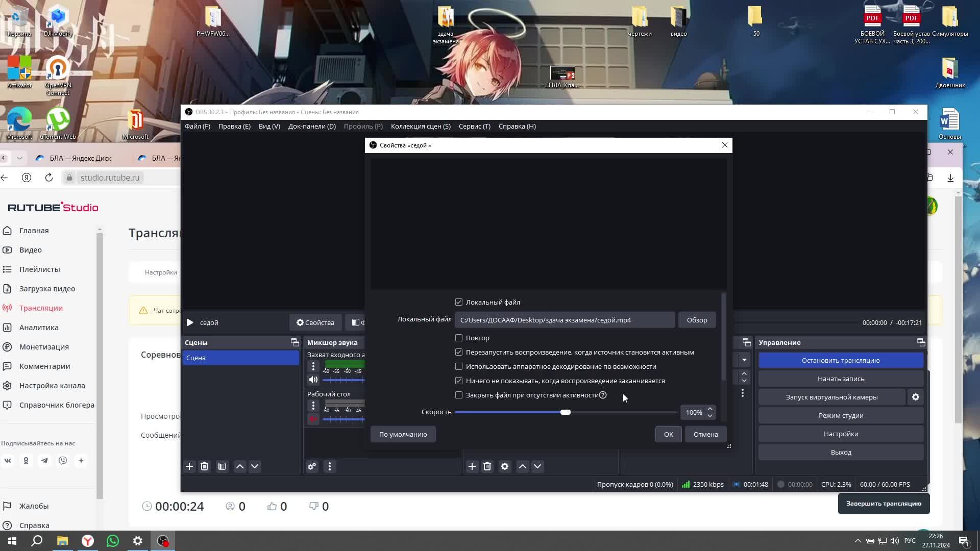Open the Главная page in Rutube Studio
The height and width of the screenshot is (551, 980).
(34, 231)
